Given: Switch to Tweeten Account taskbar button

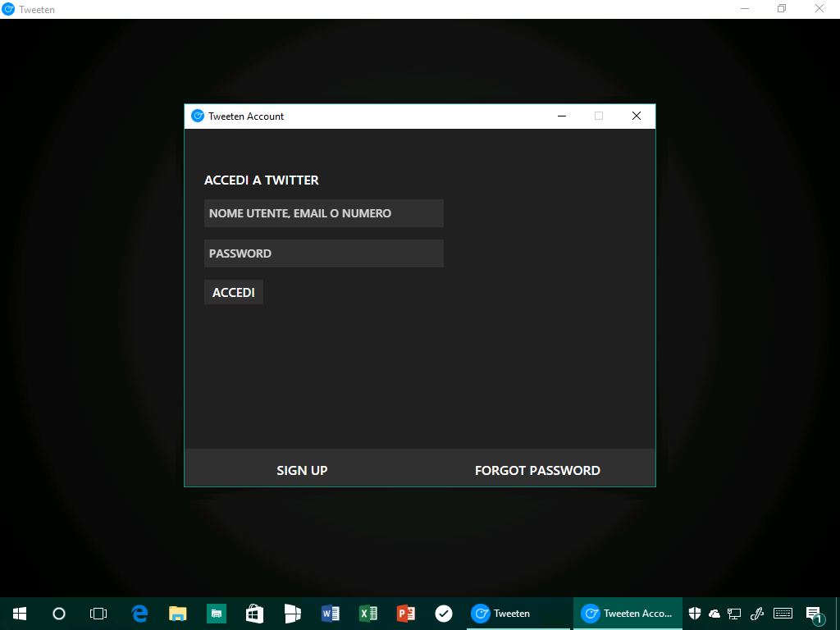Looking at the screenshot, I should pyautogui.click(x=628, y=614).
